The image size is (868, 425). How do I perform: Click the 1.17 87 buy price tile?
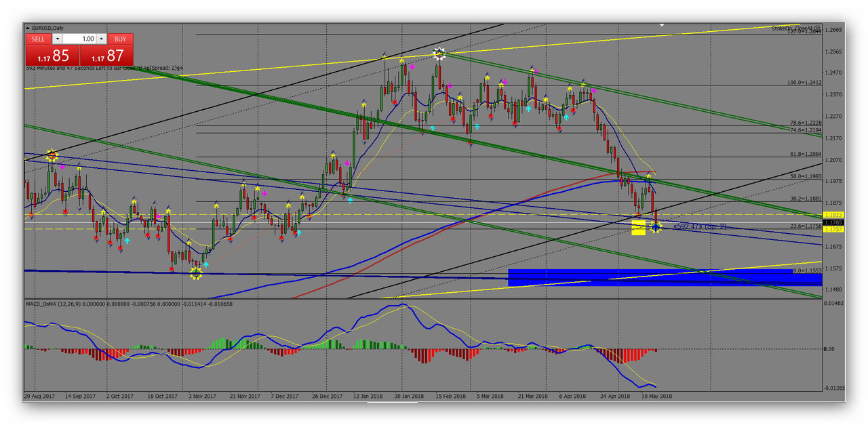coord(106,55)
